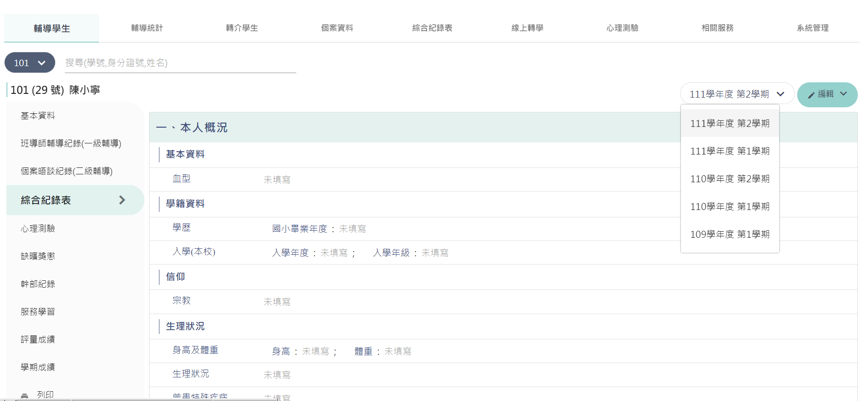This screenshot has height=401, width=868.
Task: Click the chevron arrow beside 綜合紀錄表
Action: point(122,200)
